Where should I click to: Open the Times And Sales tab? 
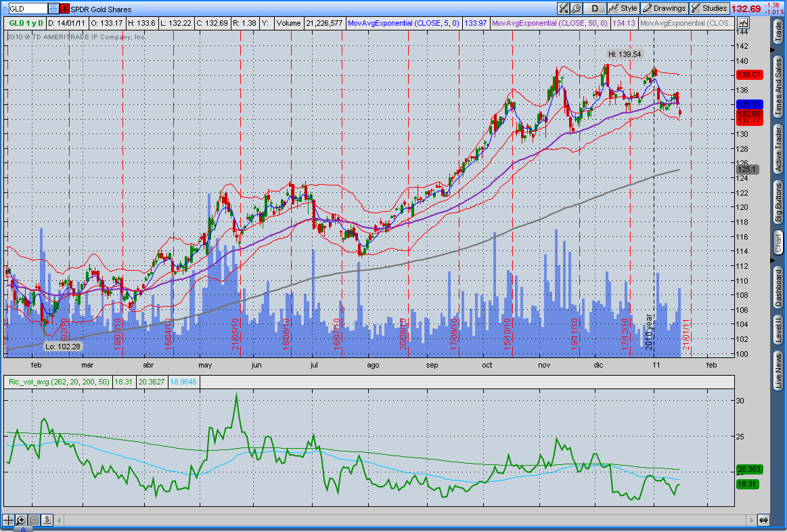(778, 86)
